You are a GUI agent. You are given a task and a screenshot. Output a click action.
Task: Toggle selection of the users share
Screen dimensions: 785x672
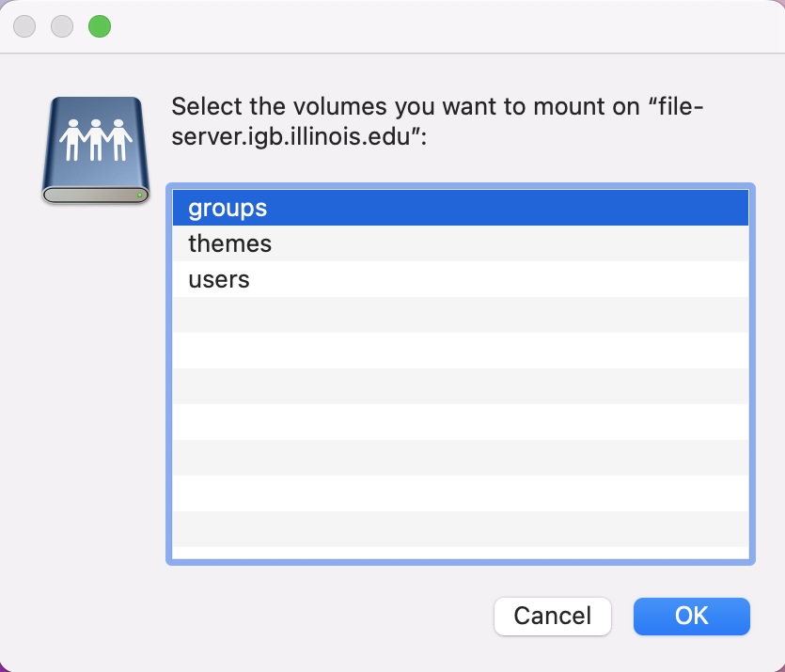pyautogui.click(x=376, y=278)
